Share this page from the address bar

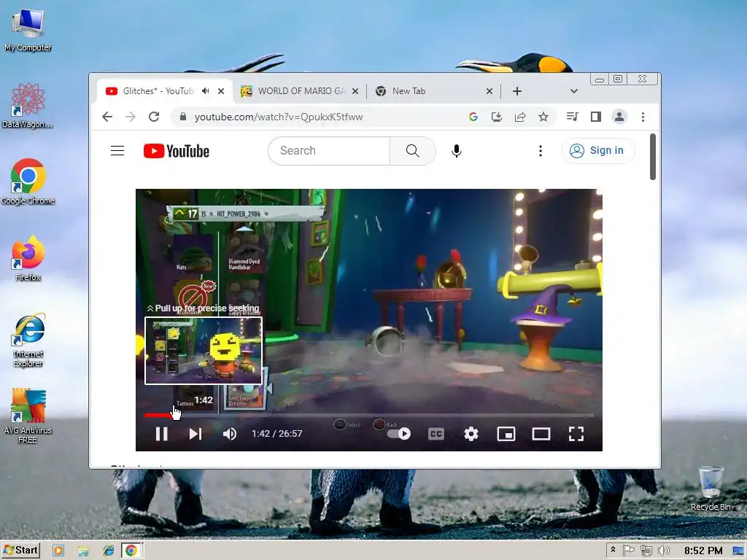click(x=519, y=117)
